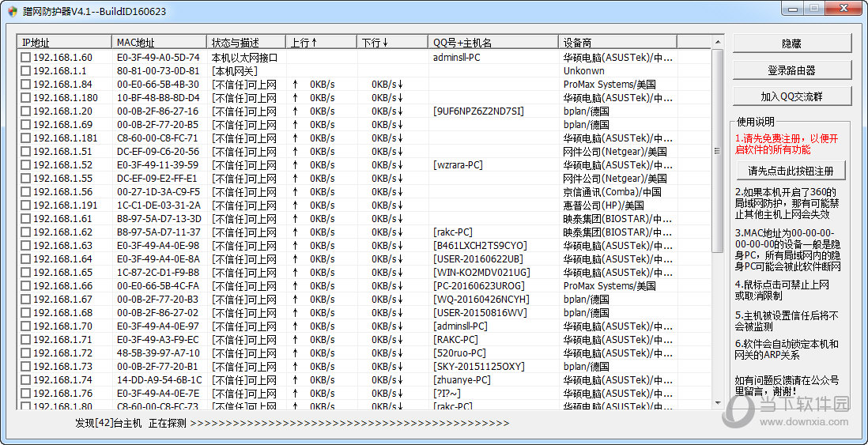Click 本机以太网接口 status cell
Viewport: 868px width, 445px height.
click(244, 58)
